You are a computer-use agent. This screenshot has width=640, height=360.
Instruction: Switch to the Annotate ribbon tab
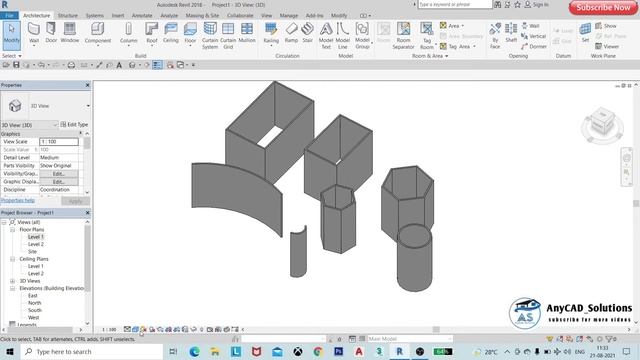142,16
